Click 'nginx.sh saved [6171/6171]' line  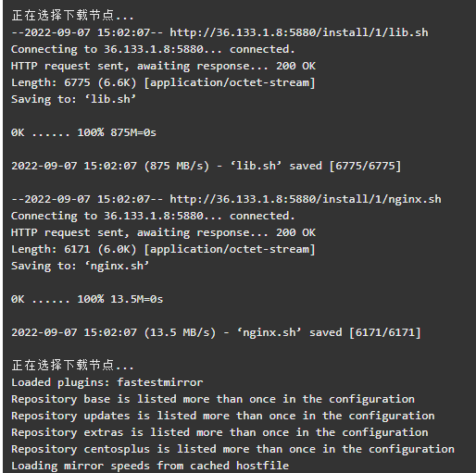point(216,332)
